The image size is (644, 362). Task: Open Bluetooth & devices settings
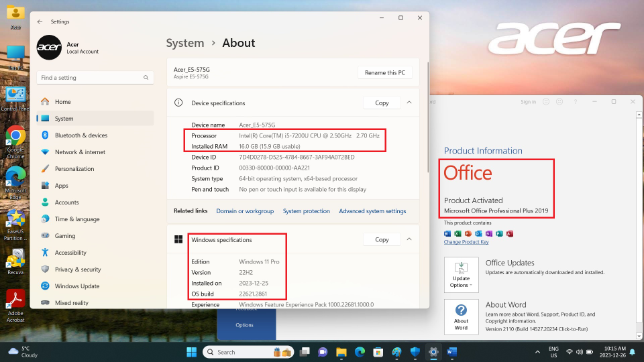[x=95, y=135]
